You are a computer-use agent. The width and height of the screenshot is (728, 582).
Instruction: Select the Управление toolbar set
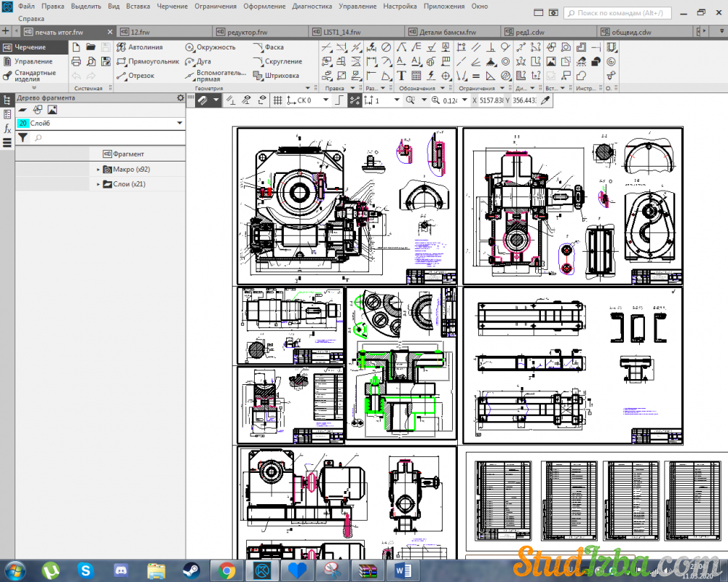[33, 62]
